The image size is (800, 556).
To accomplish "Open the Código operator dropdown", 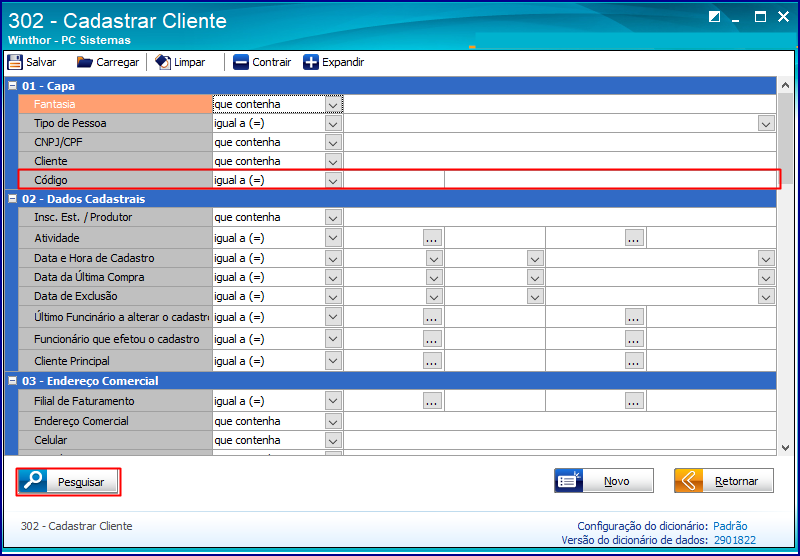I will pyautogui.click(x=333, y=180).
